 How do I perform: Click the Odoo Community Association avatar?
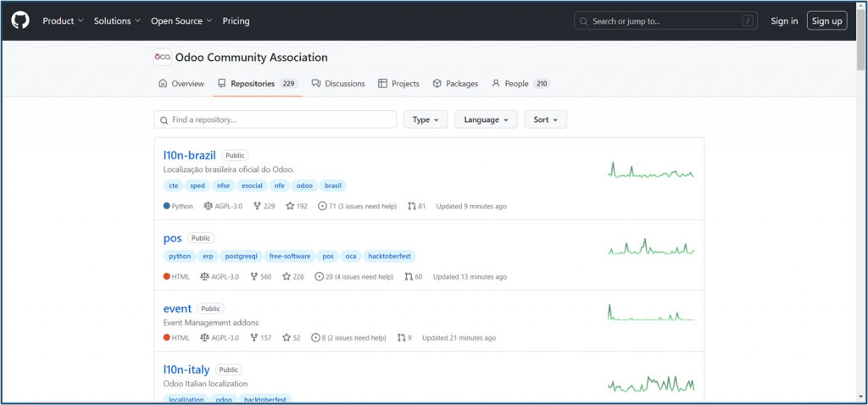162,57
